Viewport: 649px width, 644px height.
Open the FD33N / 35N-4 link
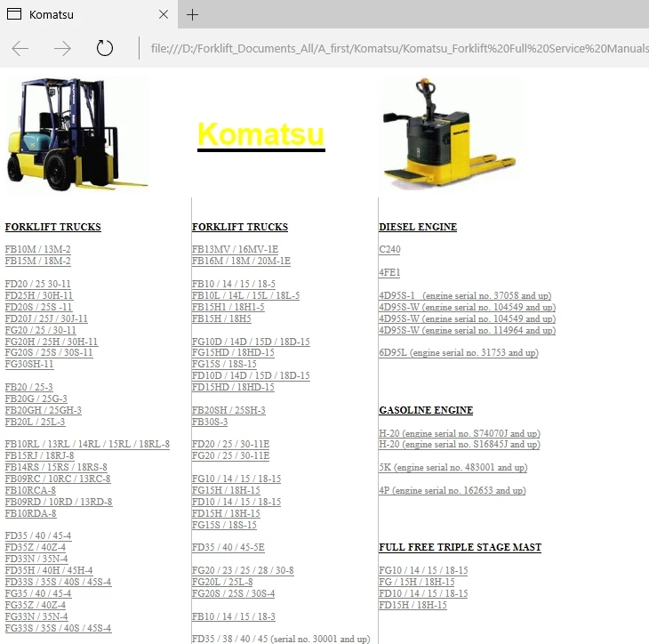36,559
